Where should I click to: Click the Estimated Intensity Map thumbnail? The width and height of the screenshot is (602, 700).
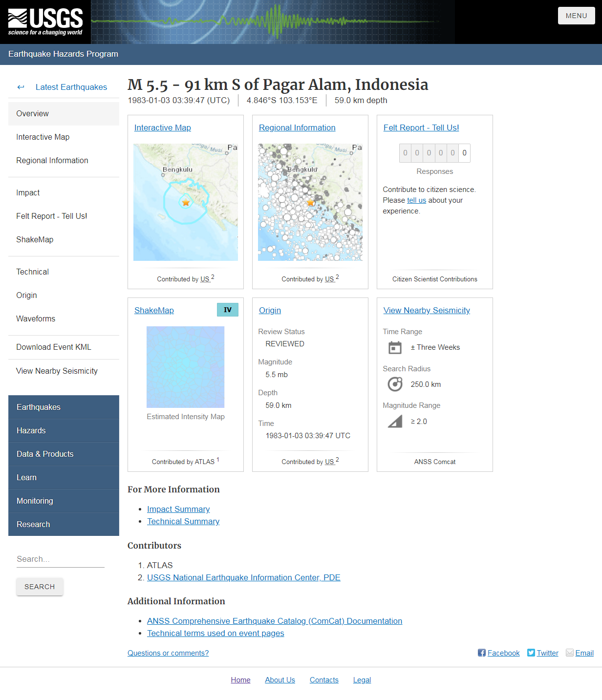pos(186,367)
